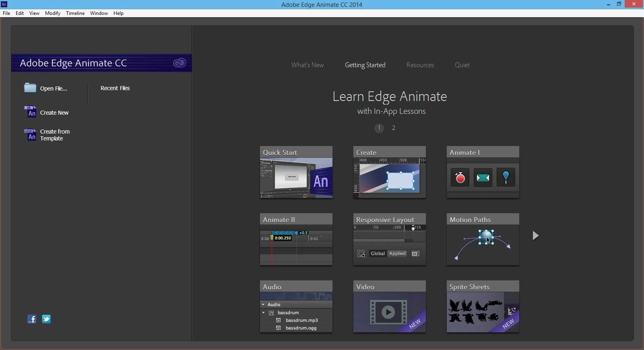Image resolution: width=644 pixels, height=350 pixels.
Task: Click the blue rectangle in Create lesson
Action: click(x=400, y=181)
